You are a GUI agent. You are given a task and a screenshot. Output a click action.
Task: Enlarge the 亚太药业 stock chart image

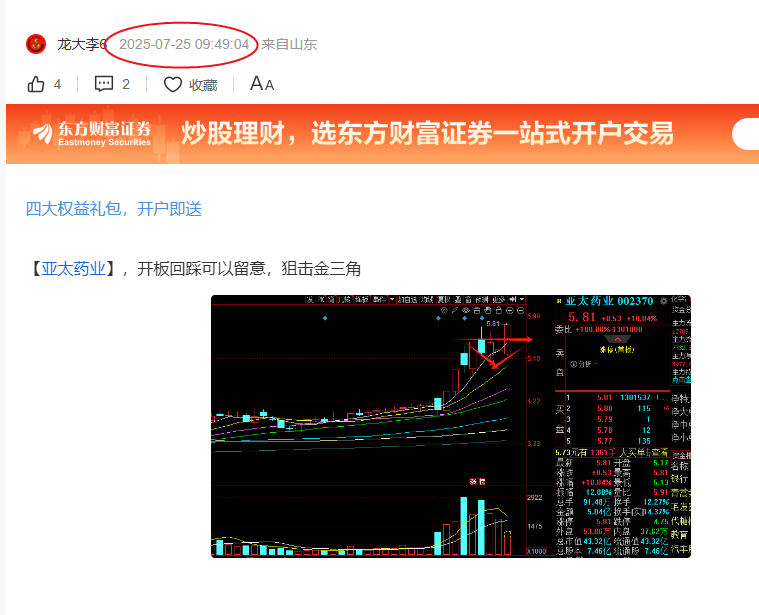(451, 426)
